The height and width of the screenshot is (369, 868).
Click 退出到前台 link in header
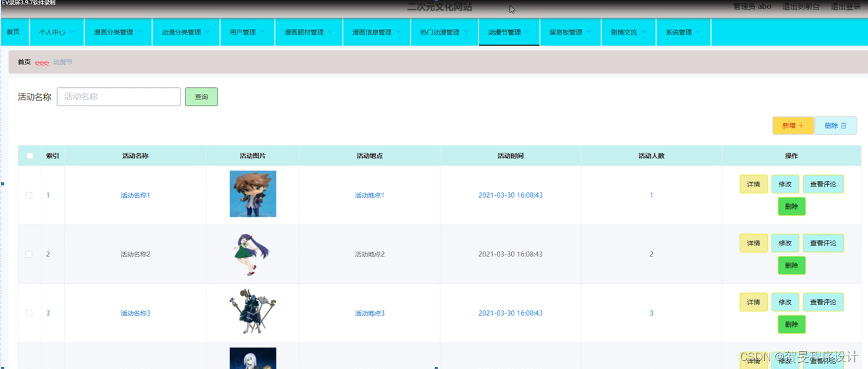pyautogui.click(x=801, y=7)
